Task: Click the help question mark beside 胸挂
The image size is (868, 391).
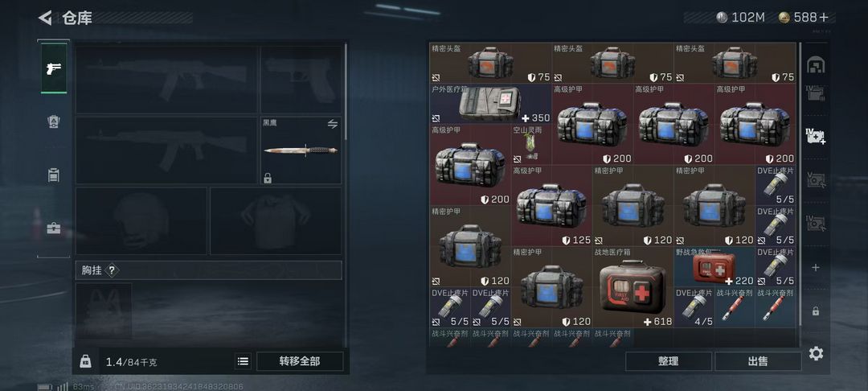Action: [x=112, y=270]
